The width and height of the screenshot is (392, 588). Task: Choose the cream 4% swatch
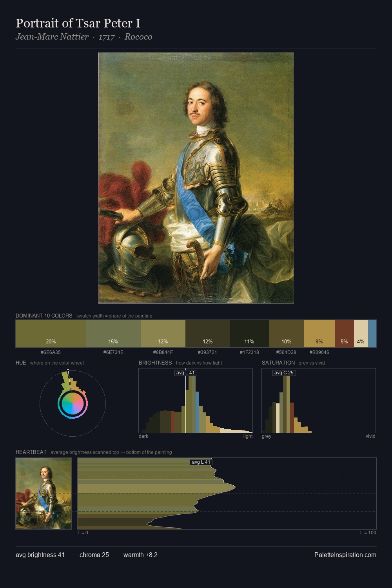tap(361, 334)
